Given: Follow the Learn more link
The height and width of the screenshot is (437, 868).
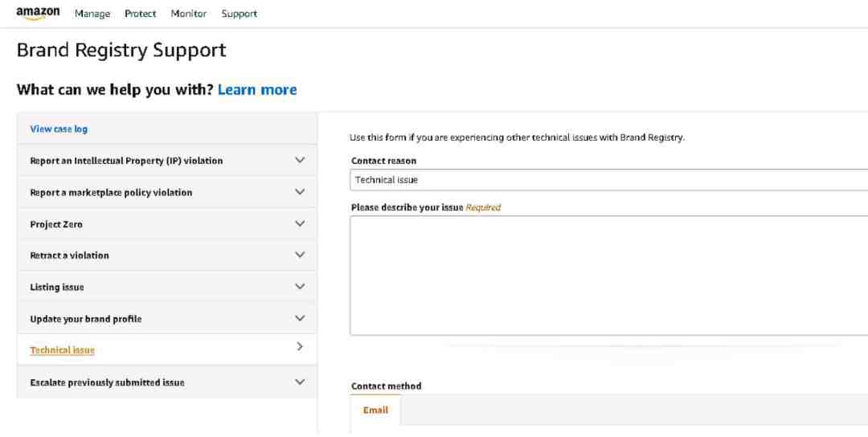Looking at the screenshot, I should (x=257, y=90).
